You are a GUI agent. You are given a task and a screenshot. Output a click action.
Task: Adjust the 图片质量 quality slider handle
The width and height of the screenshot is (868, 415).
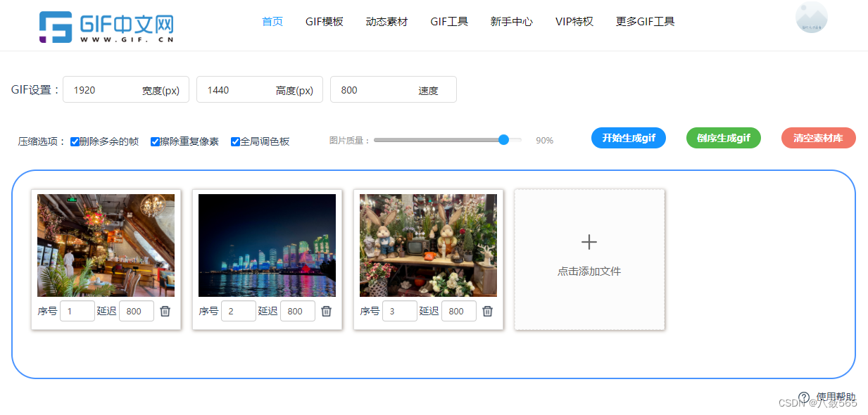pos(503,140)
